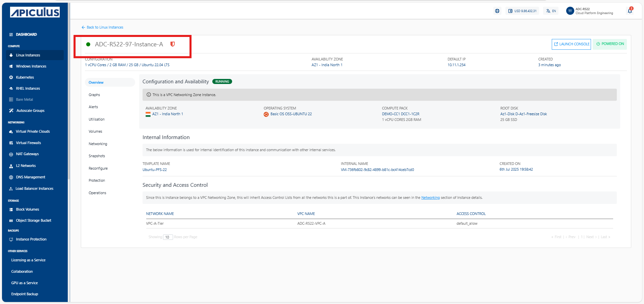Open Windows Instances in sidebar
The image size is (644, 304).
pyautogui.click(x=31, y=66)
